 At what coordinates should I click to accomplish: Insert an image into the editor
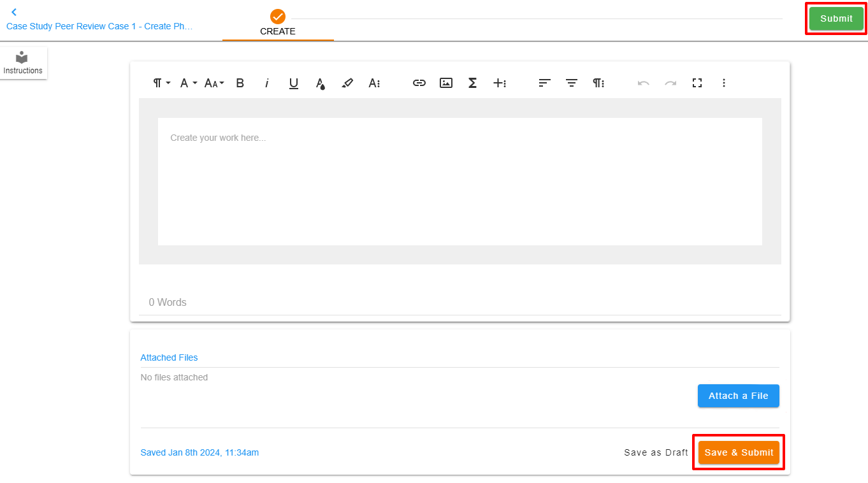click(x=445, y=83)
